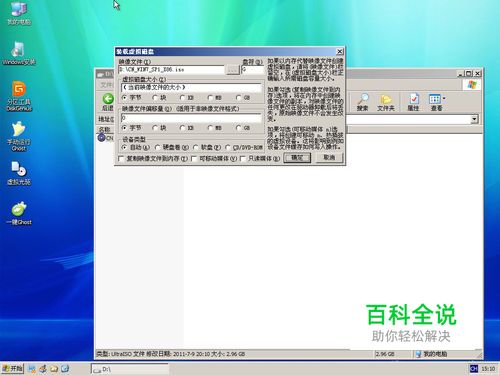
Task: Choose 硬盘卷 device type
Action: (158, 147)
